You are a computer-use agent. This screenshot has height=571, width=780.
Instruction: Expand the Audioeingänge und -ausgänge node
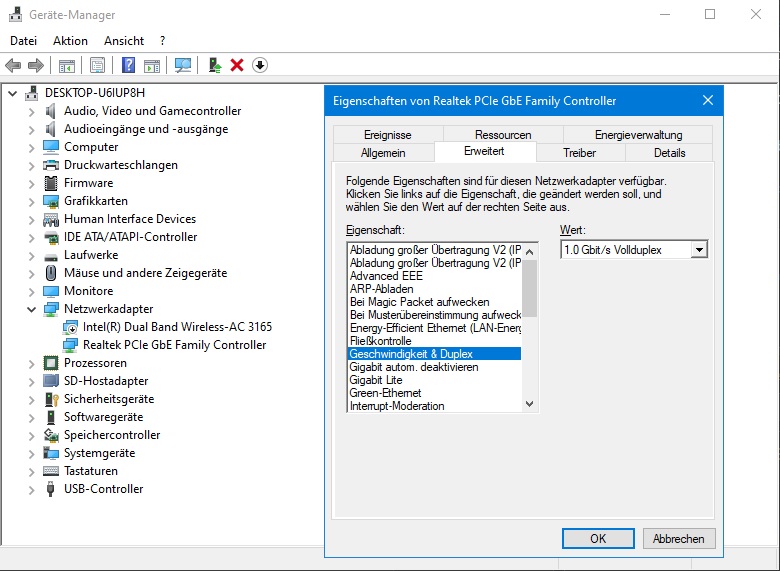click(31, 130)
